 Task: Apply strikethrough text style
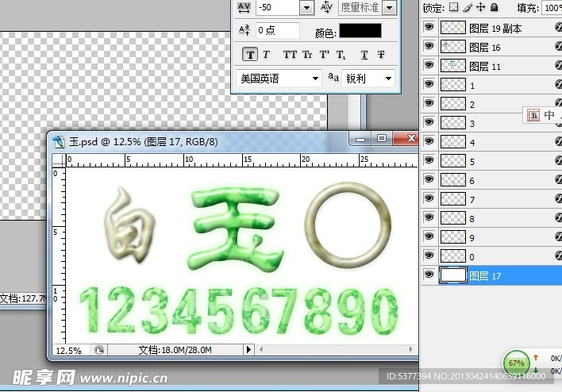pyautogui.click(x=381, y=55)
